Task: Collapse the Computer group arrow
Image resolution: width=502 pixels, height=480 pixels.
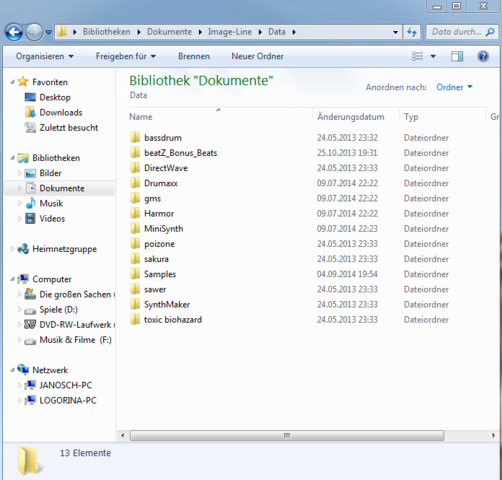Action: [x=13, y=279]
